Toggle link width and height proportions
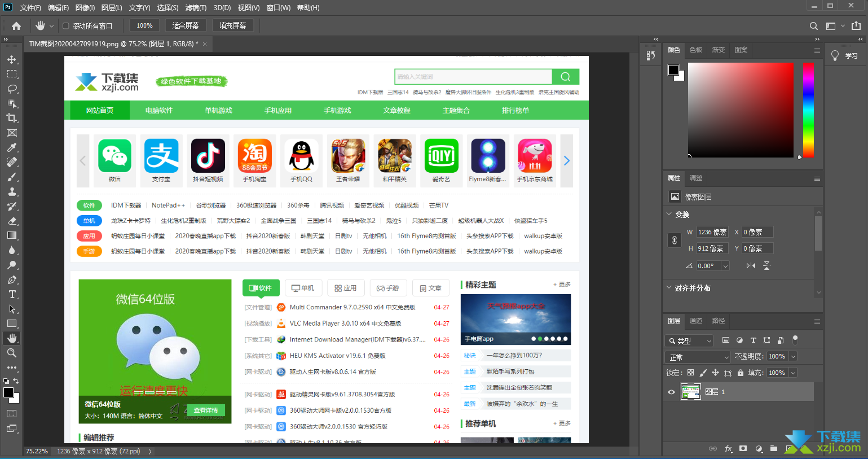This screenshot has height=459, width=868. [x=674, y=241]
